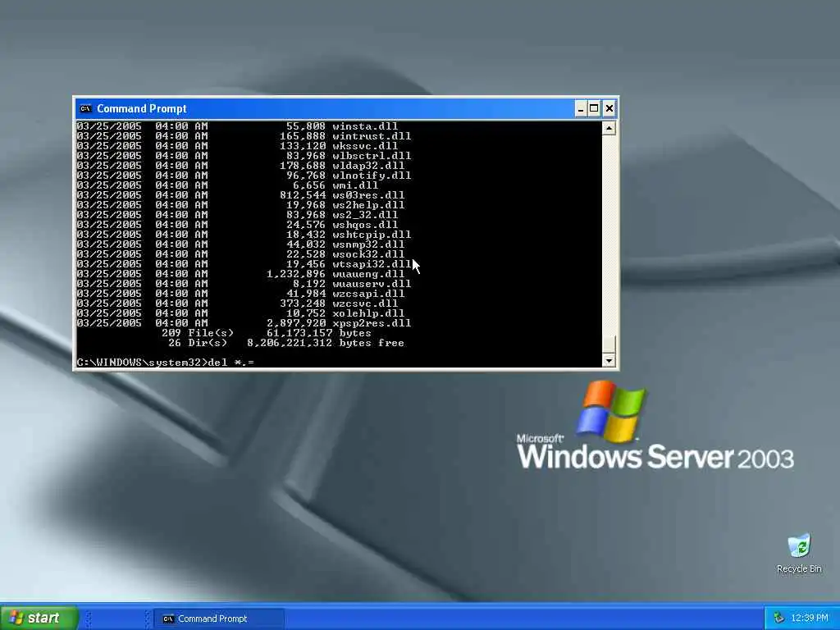Close the Command Prompt window

(609, 109)
